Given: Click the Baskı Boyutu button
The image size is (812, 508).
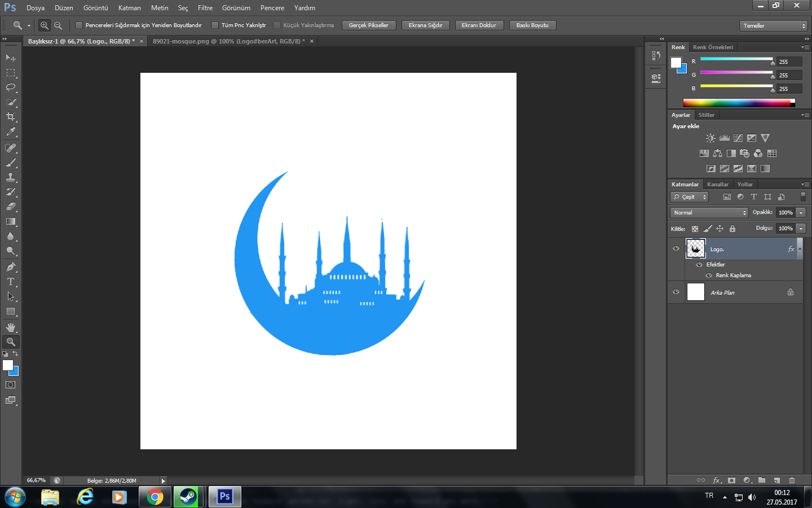Looking at the screenshot, I should coord(532,25).
